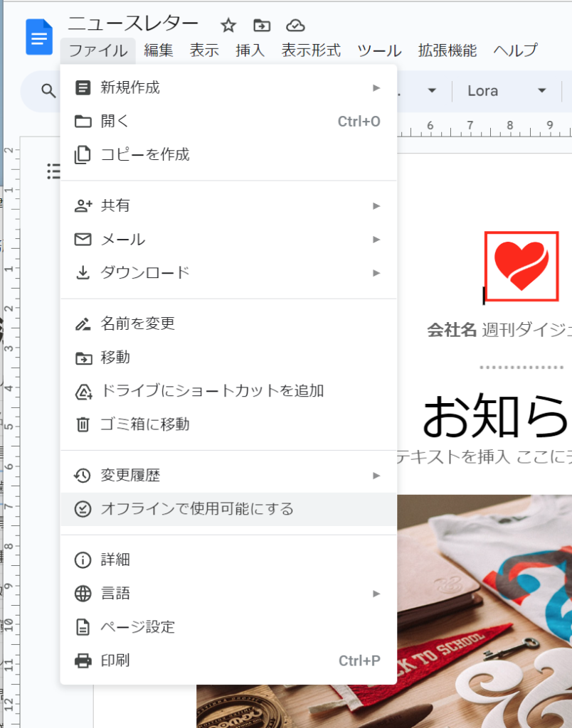Image resolution: width=572 pixels, height=728 pixels.
Task: Star the ニュースレター document
Action: tap(228, 26)
